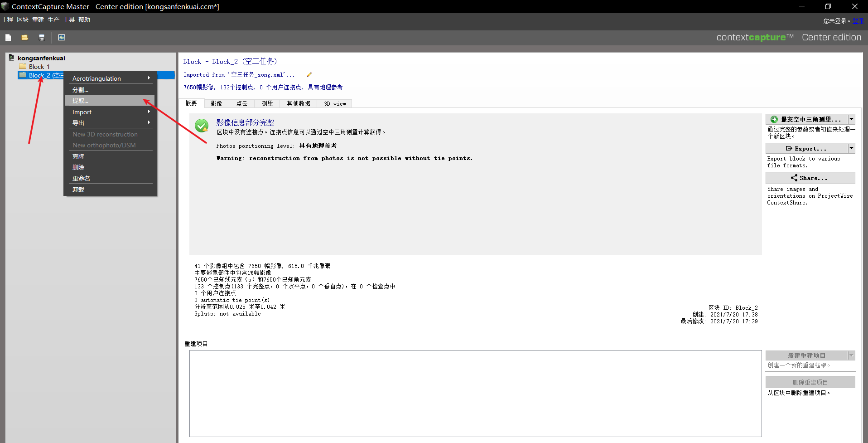Choose 分割... from the context menu
Image resolution: width=868 pixels, height=443 pixels.
pos(110,90)
